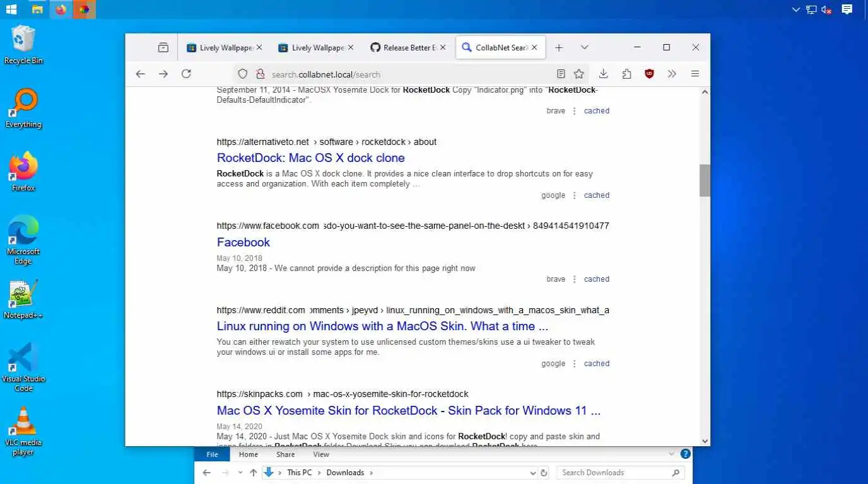Open Mac OS X Yosemite Skin result

[x=409, y=410]
